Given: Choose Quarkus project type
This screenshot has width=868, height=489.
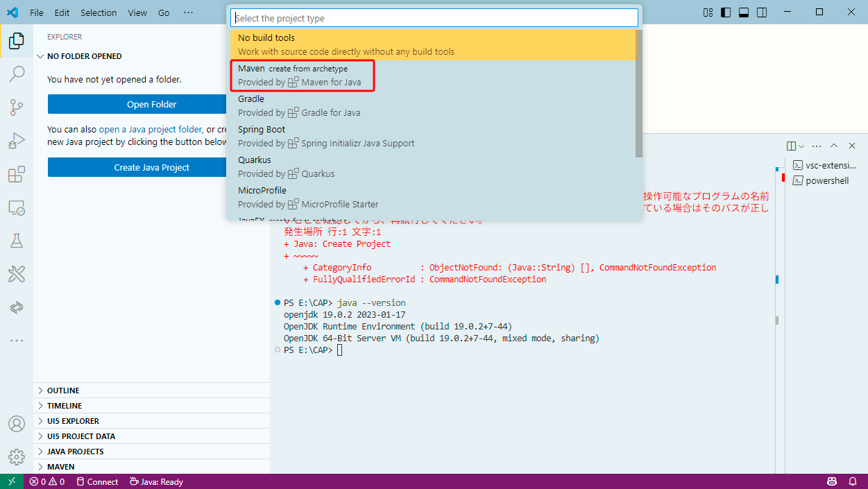Looking at the screenshot, I should click(433, 167).
